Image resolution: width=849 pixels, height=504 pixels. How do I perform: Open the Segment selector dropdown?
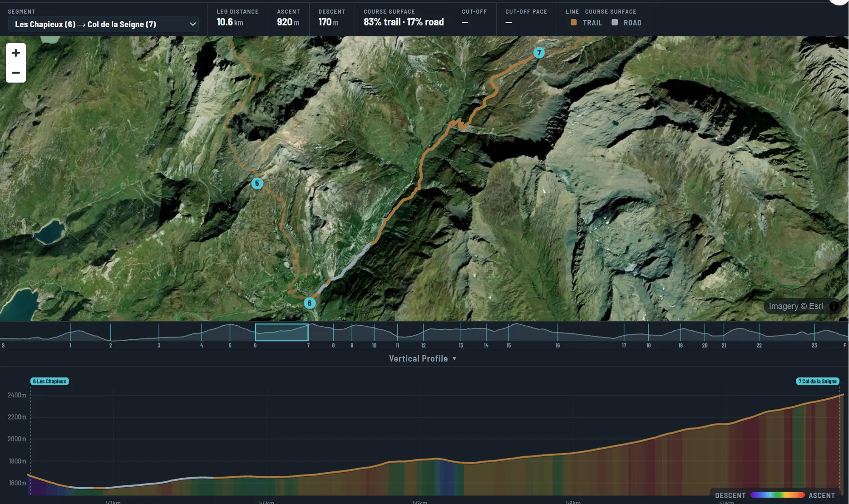(104, 24)
